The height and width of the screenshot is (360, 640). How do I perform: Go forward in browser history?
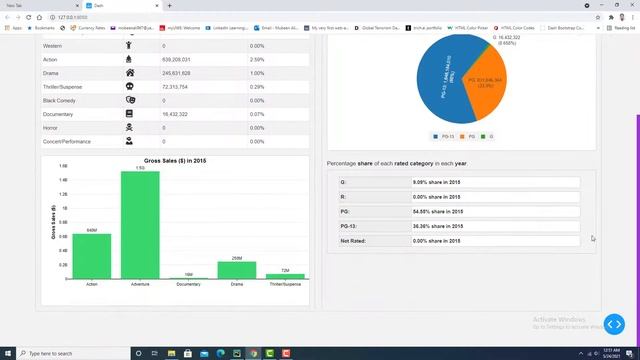(x=18, y=17)
